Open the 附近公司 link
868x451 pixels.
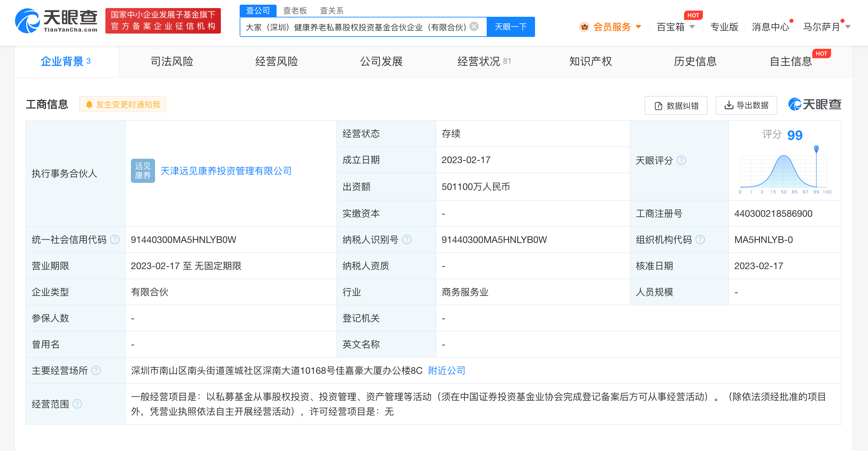446,370
